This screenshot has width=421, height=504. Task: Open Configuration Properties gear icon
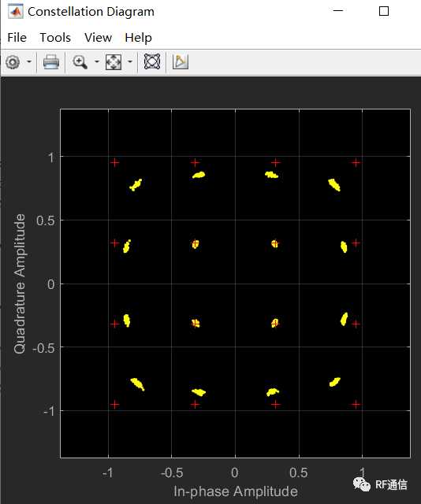pyautogui.click(x=13, y=61)
